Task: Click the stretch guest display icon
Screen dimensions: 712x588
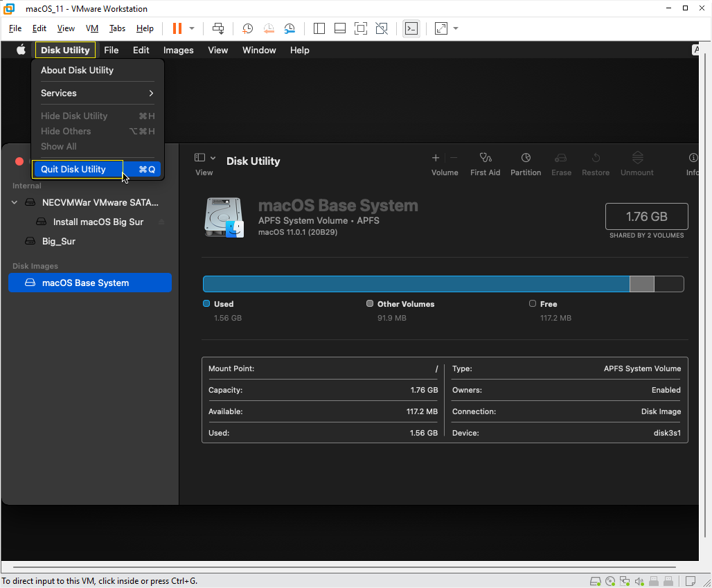Action: coord(441,28)
